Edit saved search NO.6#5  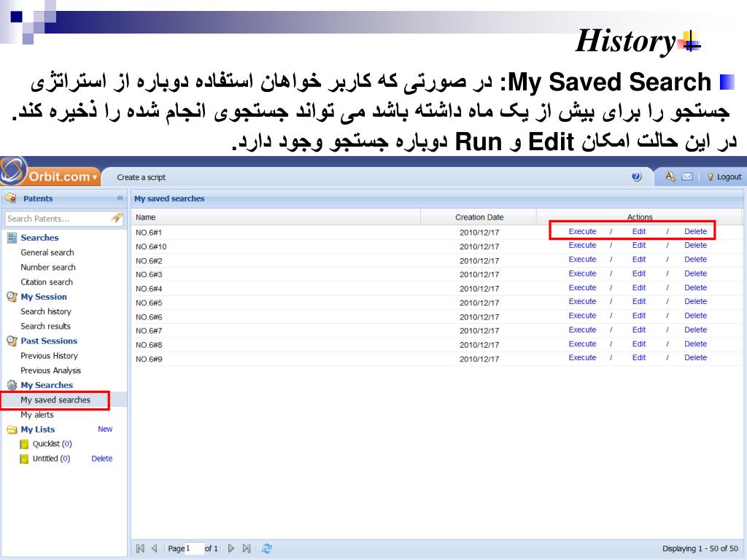click(x=639, y=301)
